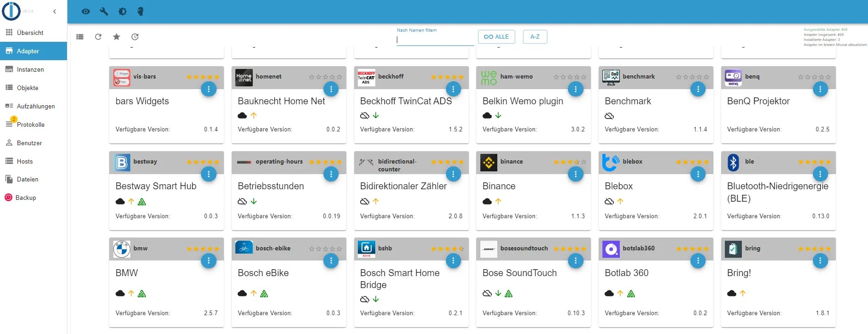Screen dimensions: 868x334
Task: Click the homenet empty star rating
Action: 325,77
